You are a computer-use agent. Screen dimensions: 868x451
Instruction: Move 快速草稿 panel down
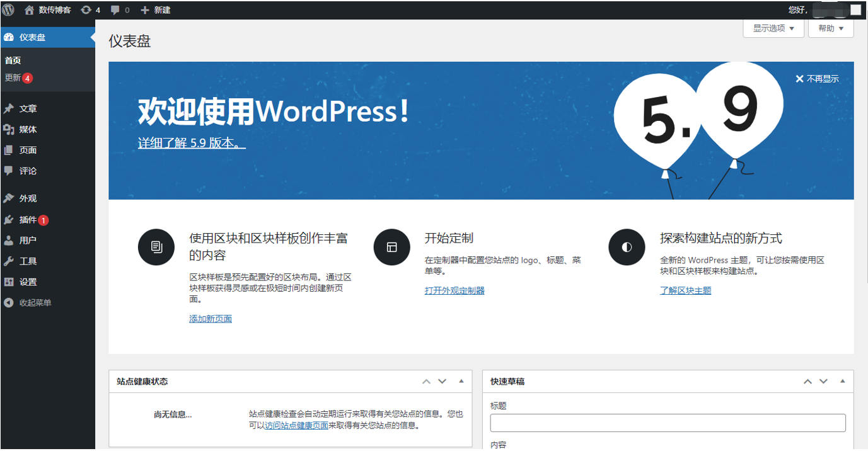coord(823,382)
